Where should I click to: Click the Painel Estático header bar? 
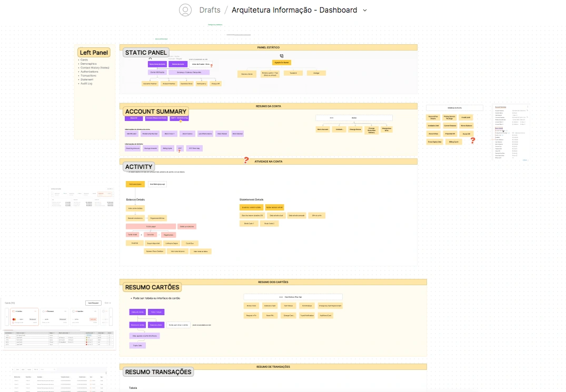(268, 47)
